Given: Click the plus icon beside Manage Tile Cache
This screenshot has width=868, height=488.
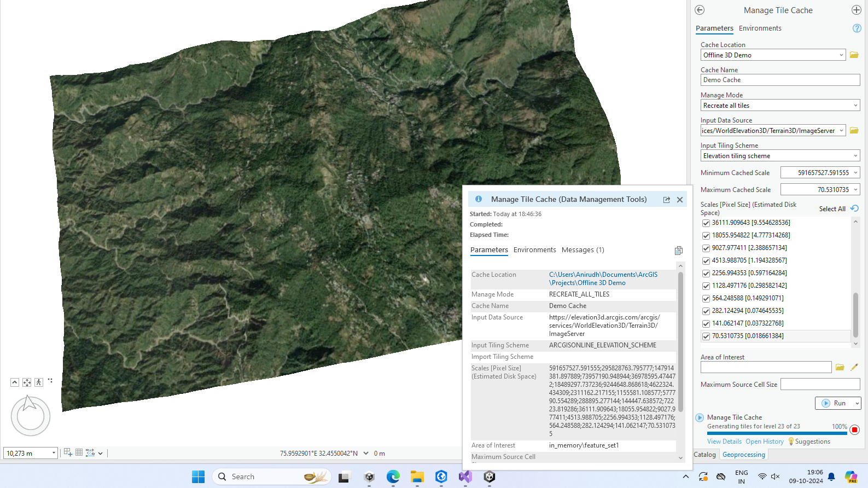Looking at the screenshot, I should (x=857, y=10).
